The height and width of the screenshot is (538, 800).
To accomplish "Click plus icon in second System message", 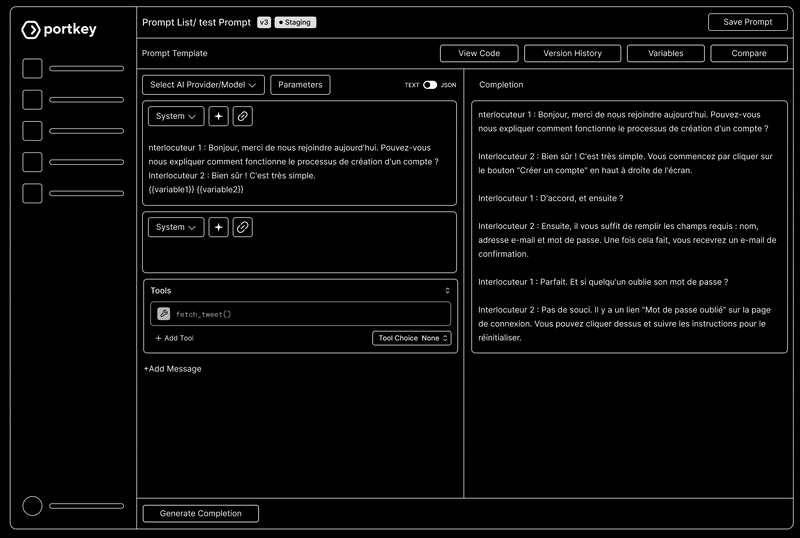I will point(218,227).
